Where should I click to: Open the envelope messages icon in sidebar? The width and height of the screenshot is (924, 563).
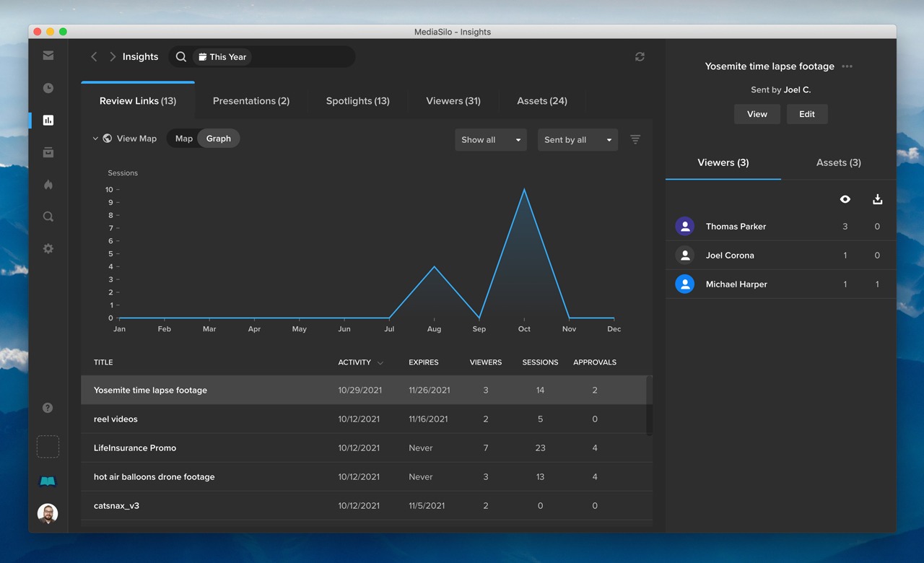[48, 56]
